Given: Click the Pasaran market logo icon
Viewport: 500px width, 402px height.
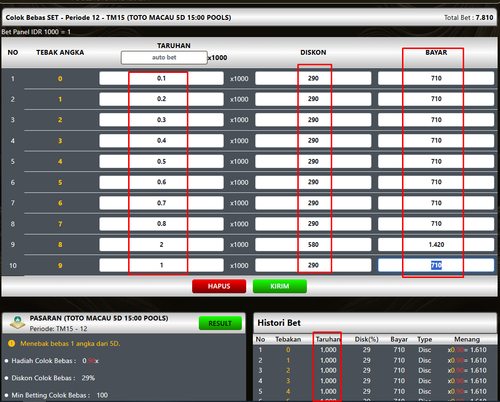Looking at the screenshot, I should 18,322.
